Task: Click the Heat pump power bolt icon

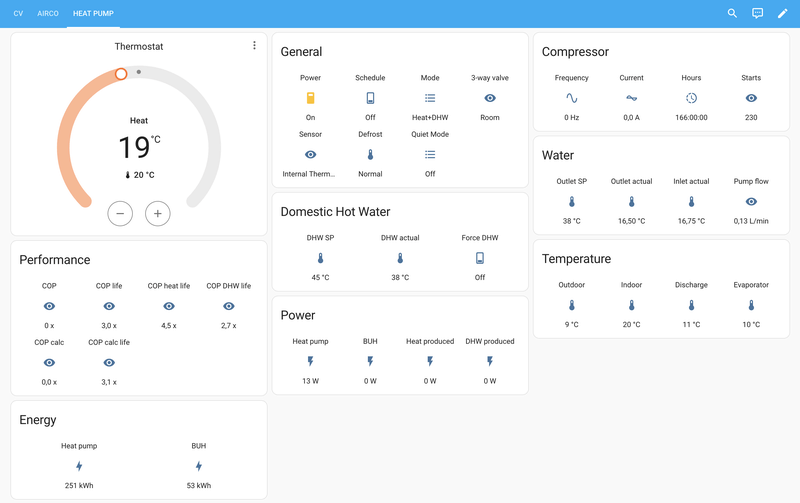Action: (310, 361)
